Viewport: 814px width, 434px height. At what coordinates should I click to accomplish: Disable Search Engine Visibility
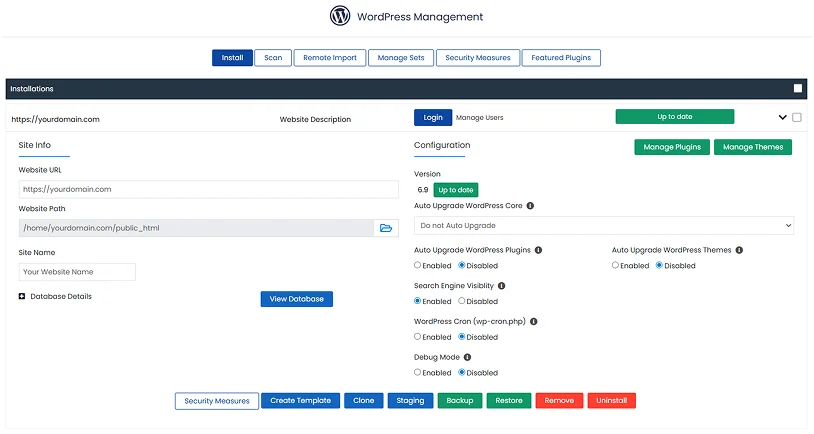click(462, 301)
